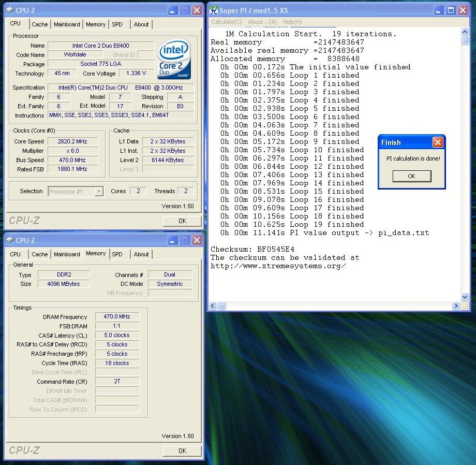The width and height of the screenshot is (476, 465).
Task: Click the Loop 19 finished line
Action: pos(292,224)
